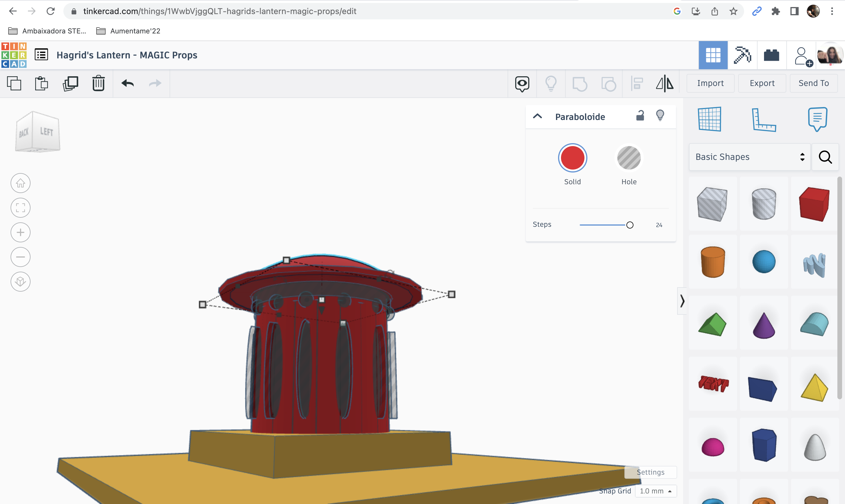Mirror the selected shape
The height and width of the screenshot is (504, 845).
665,83
